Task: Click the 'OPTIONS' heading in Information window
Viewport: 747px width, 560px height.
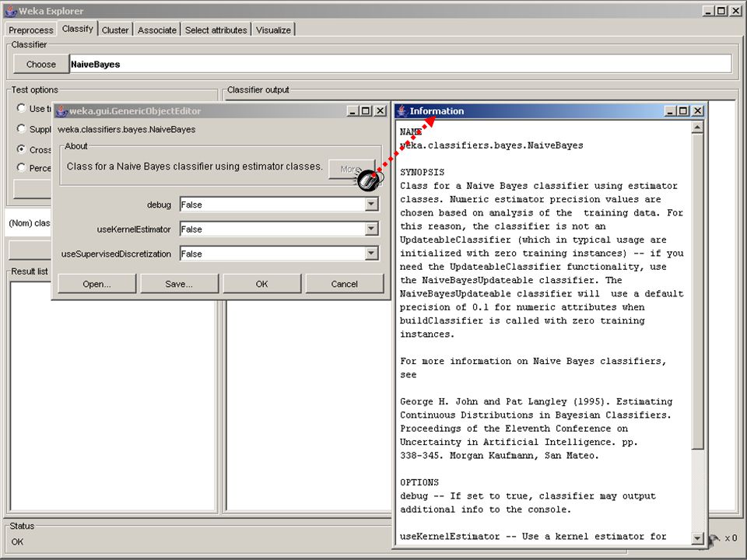Action: (x=419, y=482)
